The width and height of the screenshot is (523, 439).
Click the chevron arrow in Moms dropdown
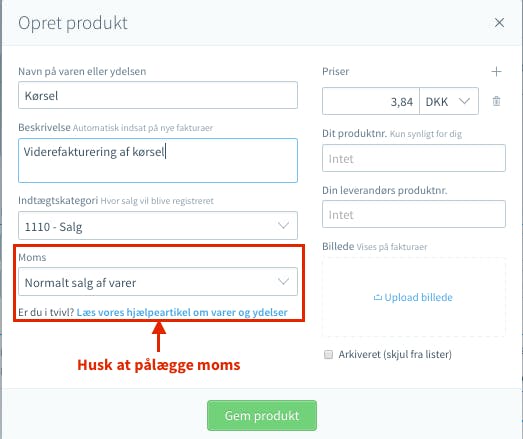283,282
